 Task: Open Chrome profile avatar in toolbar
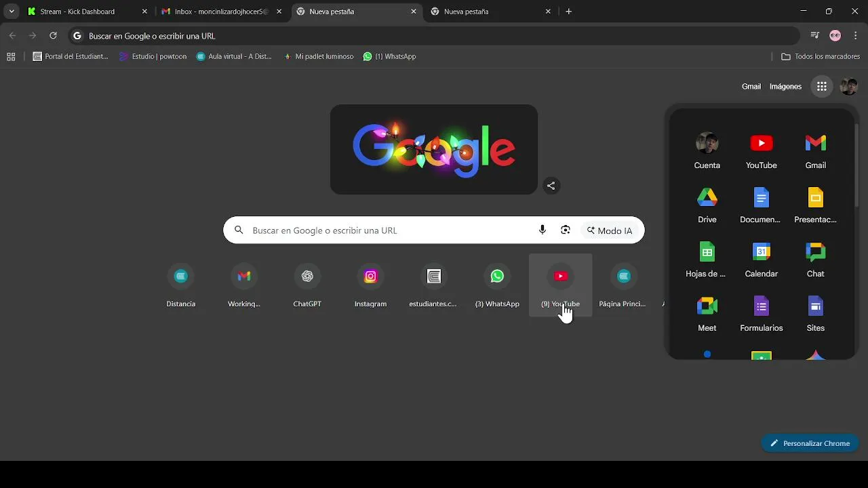pos(835,36)
